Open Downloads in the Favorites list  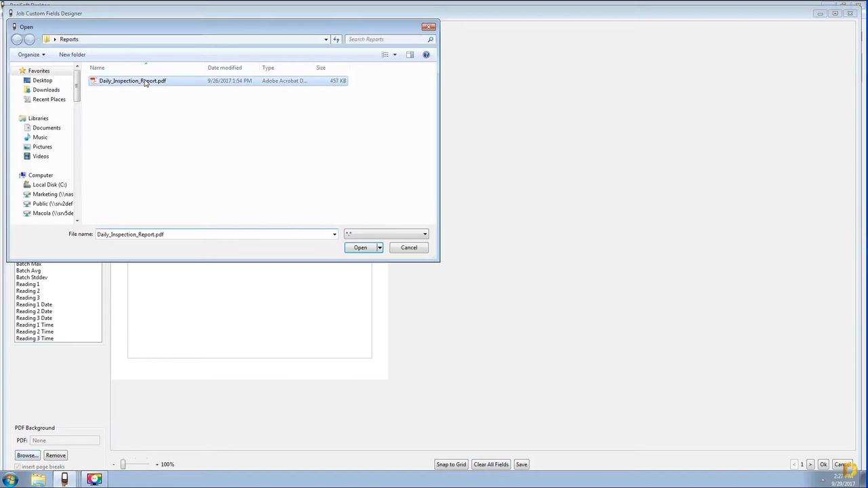pyautogui.click(x=46, y=89)
